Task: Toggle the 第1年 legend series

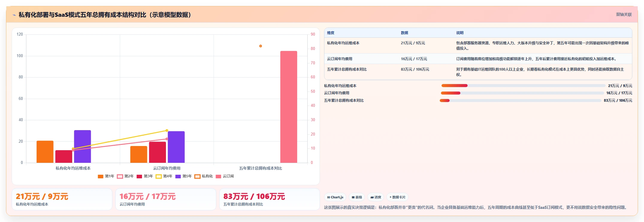Action: point(106,176)
